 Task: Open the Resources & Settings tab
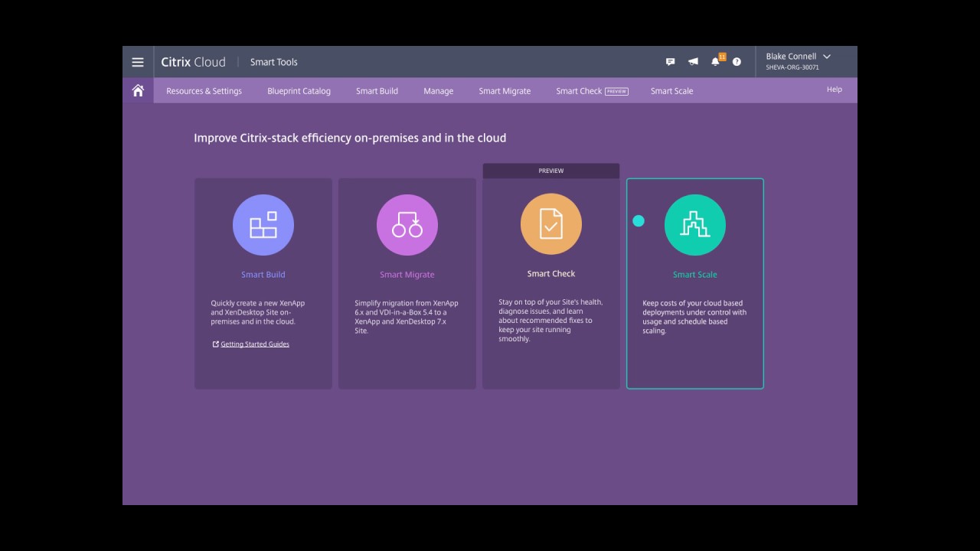pos(204,91)
